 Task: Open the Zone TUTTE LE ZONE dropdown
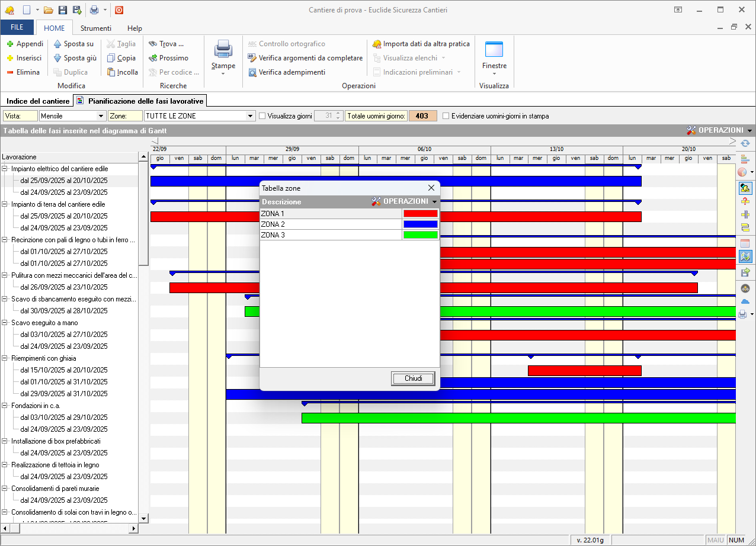pyautogui.click(x=250, y=116)
